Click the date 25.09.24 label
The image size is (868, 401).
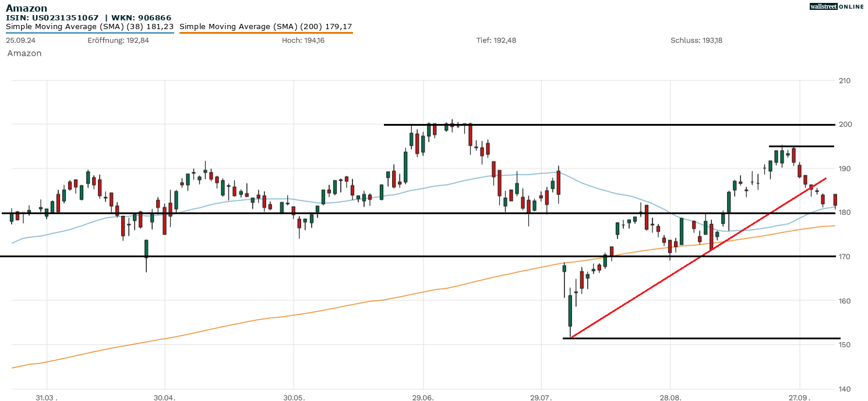(x=20, y=41)
